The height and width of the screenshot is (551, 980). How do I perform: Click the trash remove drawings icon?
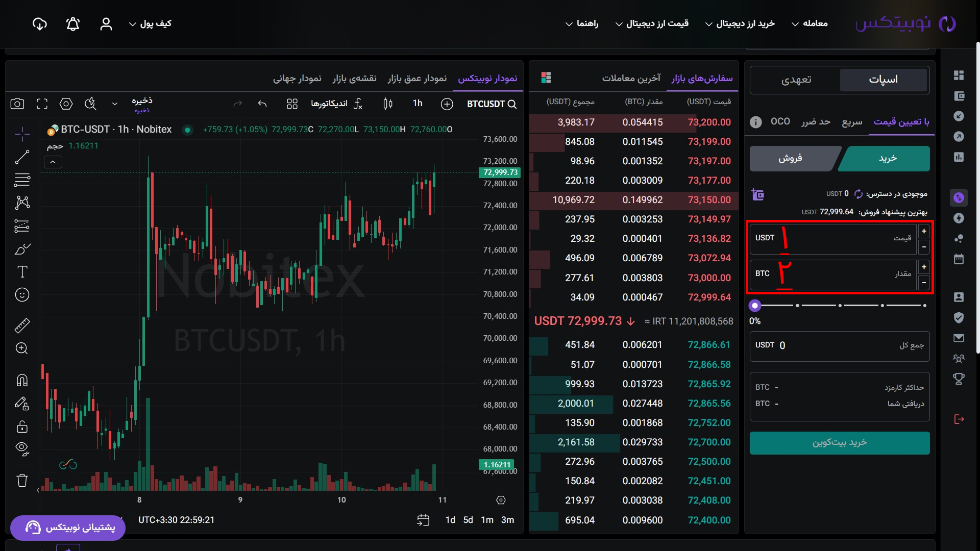point(22,480)
